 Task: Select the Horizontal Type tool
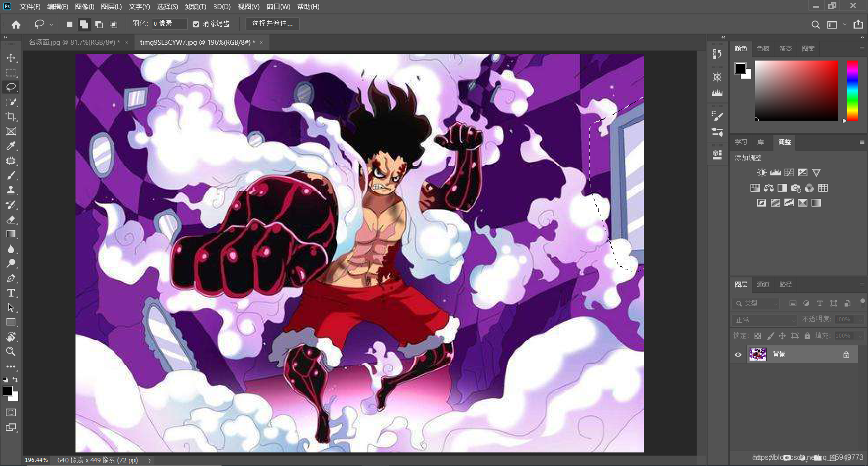coord(11,293)
